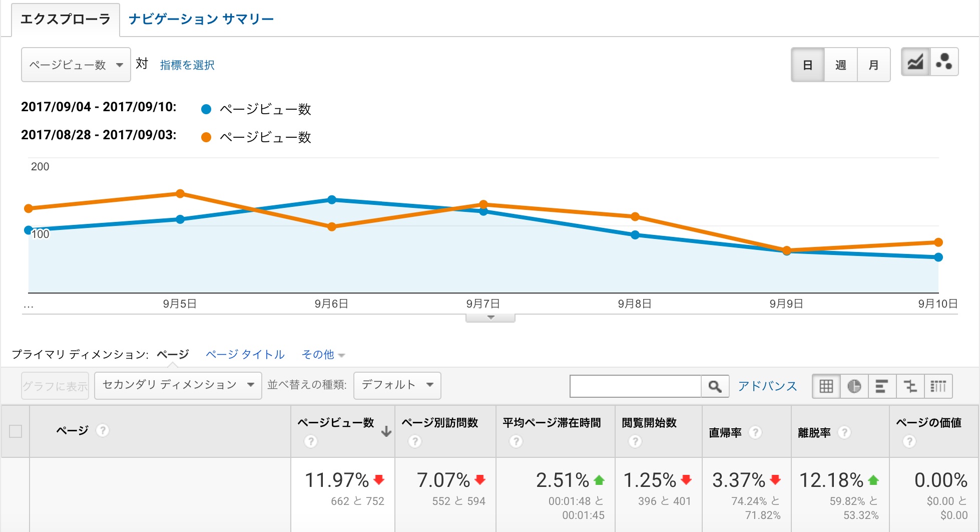
Task: Select the performance bar view icon
Action: coord(881,386)
